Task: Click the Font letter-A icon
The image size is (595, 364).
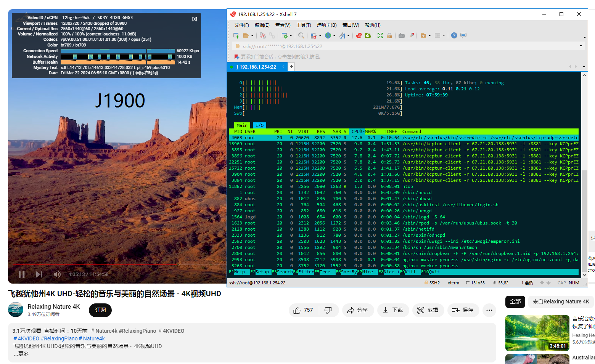Action: click(x=342, y=35)
